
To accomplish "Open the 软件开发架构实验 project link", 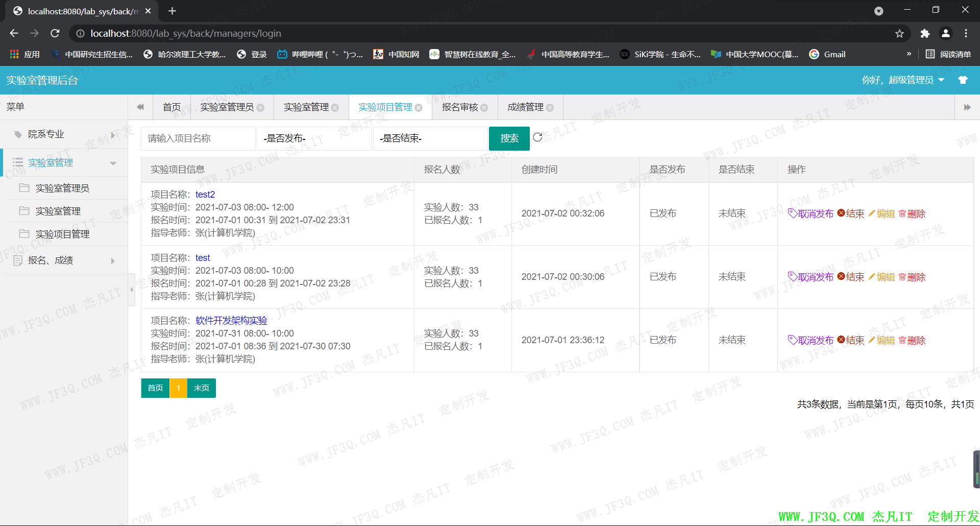I will click(x=231, y=321).
